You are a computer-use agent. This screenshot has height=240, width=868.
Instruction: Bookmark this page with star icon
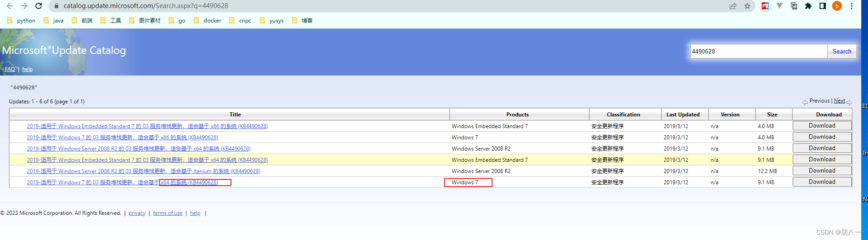tap(747, 6)
